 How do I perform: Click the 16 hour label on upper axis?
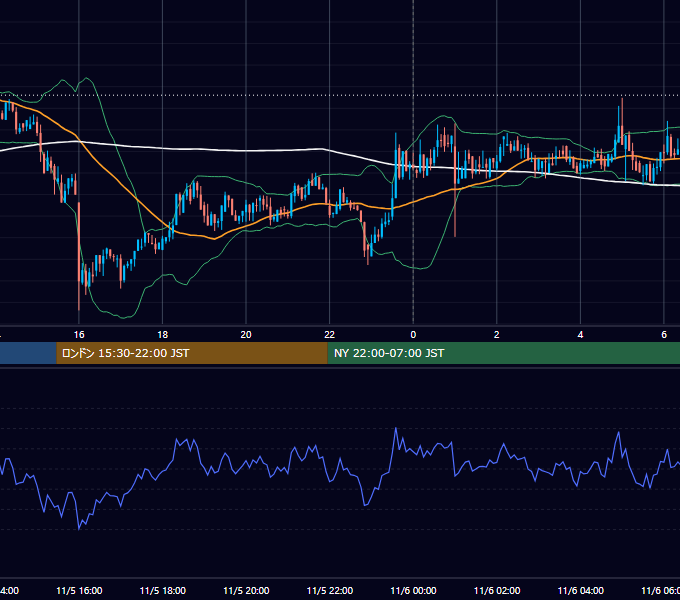(79, 335)
